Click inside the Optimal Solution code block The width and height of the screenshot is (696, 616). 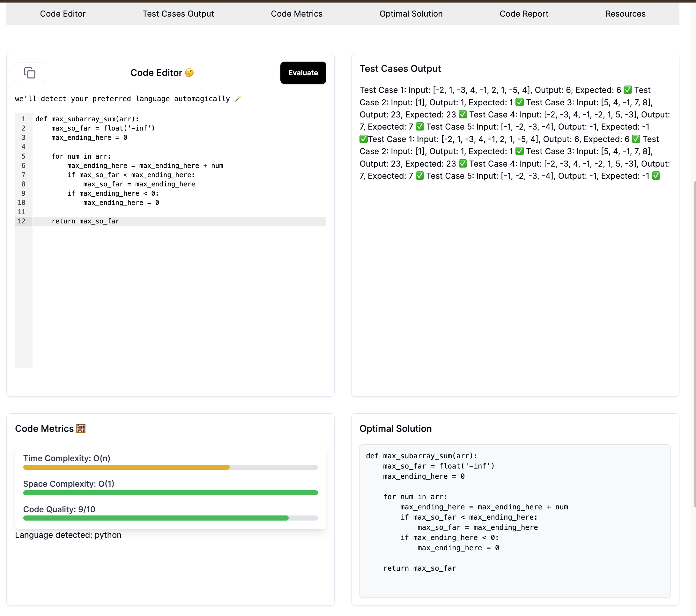(x=515, y=521)
